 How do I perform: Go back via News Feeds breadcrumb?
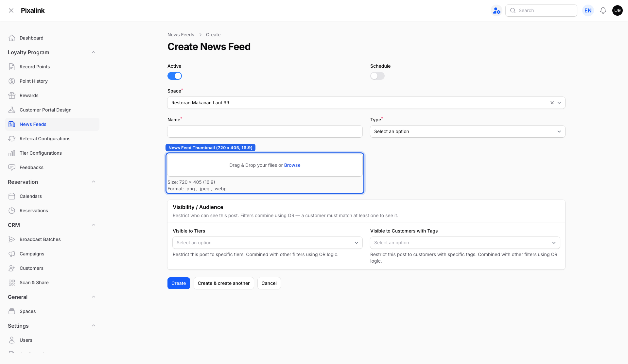(181, 35)
